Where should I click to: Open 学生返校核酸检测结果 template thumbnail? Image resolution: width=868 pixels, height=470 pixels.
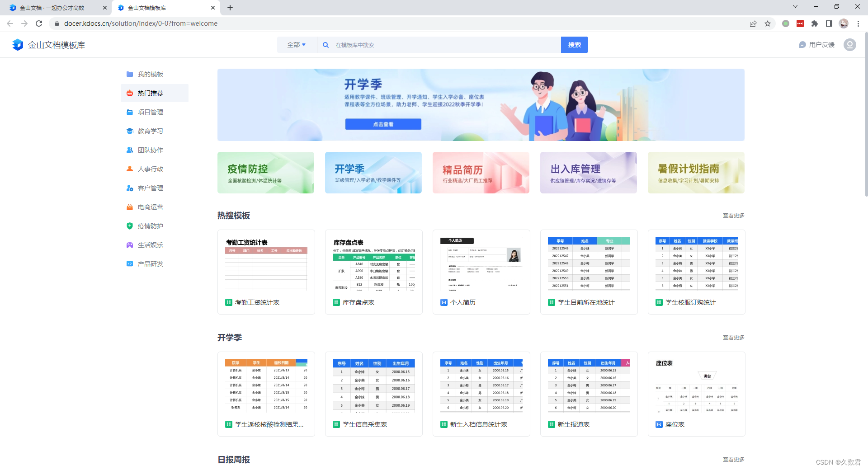(x=266, y=385)
